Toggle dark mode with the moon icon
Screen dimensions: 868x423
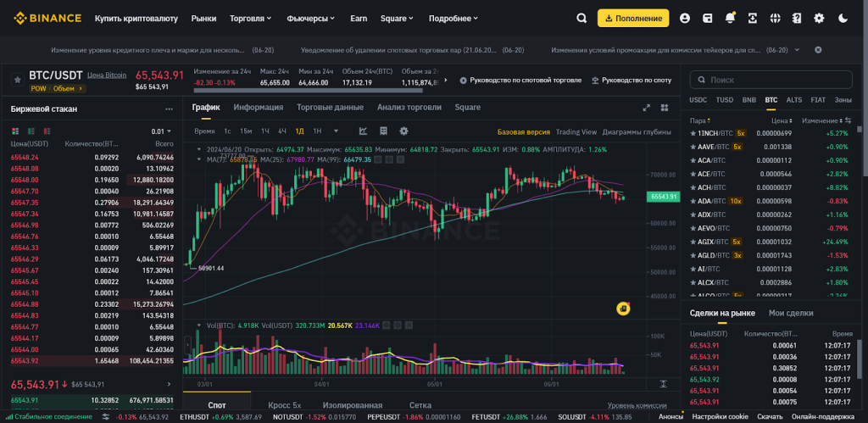(x=843, y=18)
